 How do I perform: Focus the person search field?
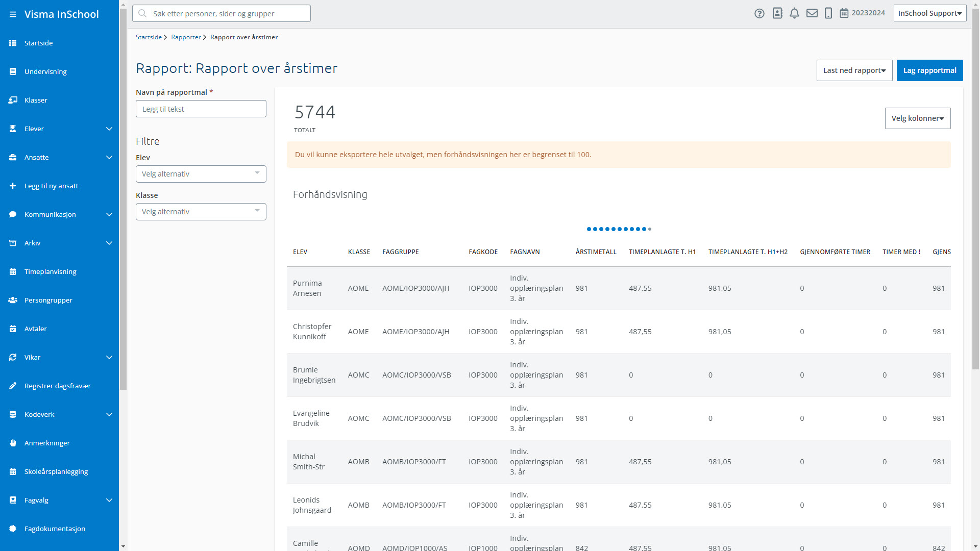[222, 13]
